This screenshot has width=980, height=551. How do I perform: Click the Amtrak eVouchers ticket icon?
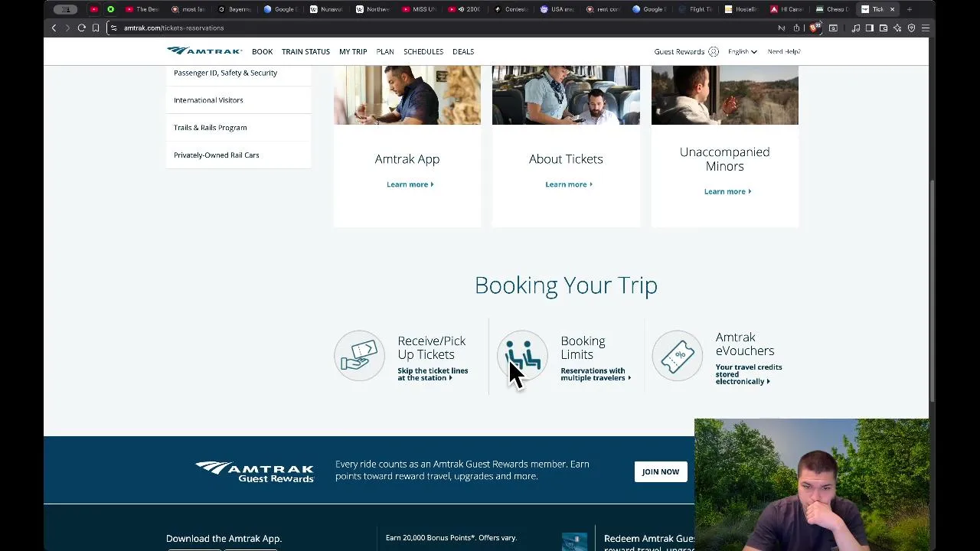coord(678,356)
